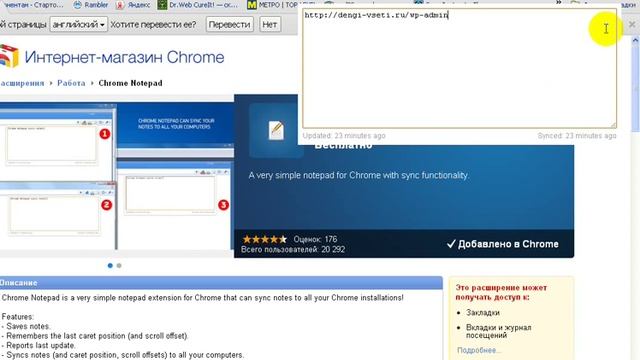Close the translate bar
This screenshot has width=640, height=360.
click(x=632, y=24)
